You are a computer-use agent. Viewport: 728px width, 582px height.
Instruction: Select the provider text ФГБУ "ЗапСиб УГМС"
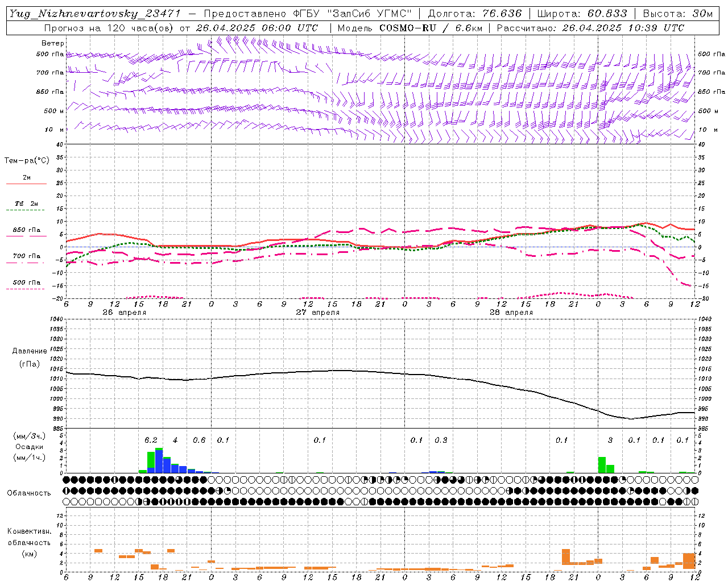(351, 14)
